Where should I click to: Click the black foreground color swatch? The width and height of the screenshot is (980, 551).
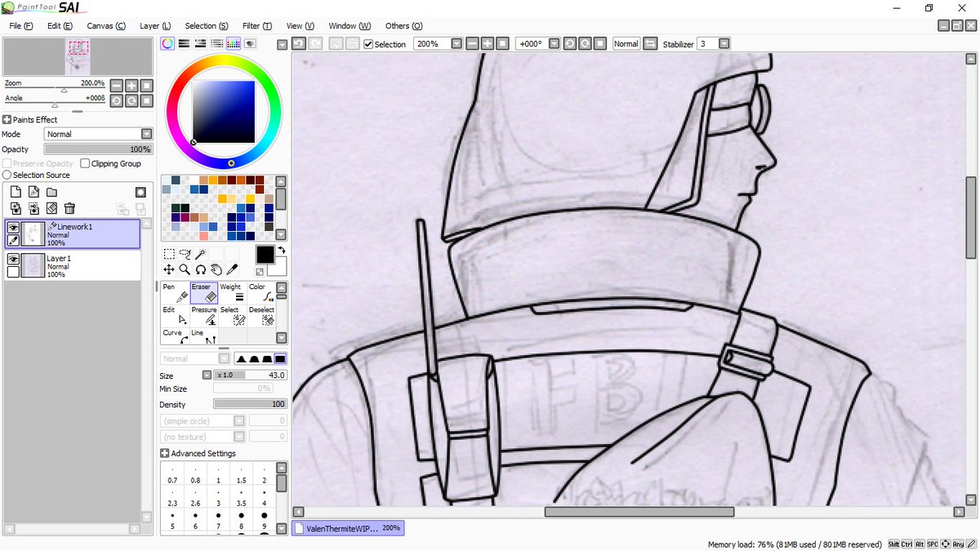(x=265, y=255)
